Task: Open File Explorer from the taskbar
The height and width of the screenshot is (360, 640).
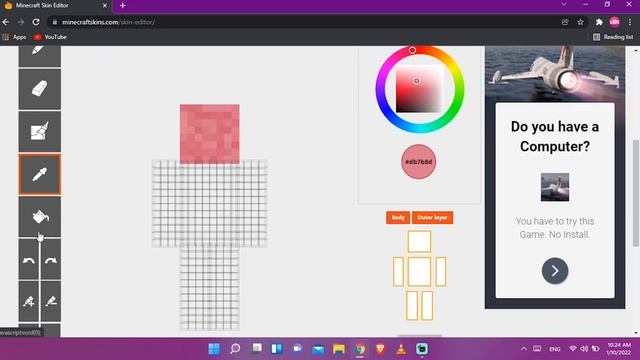Action: [x=339, y=349]
